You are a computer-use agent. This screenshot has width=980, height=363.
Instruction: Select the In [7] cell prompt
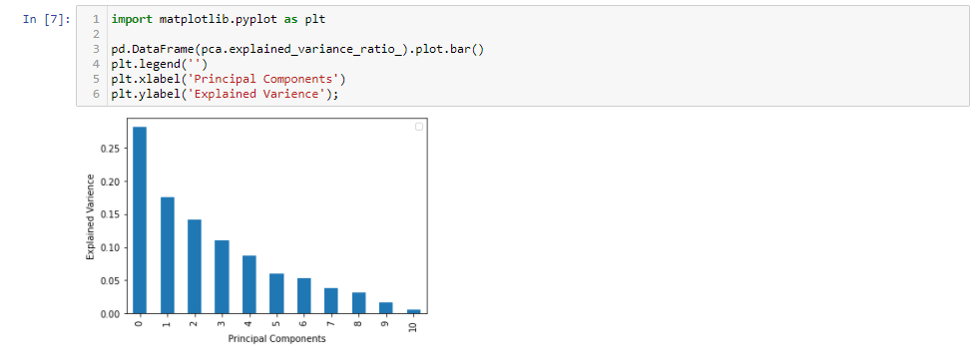point(47,19)
